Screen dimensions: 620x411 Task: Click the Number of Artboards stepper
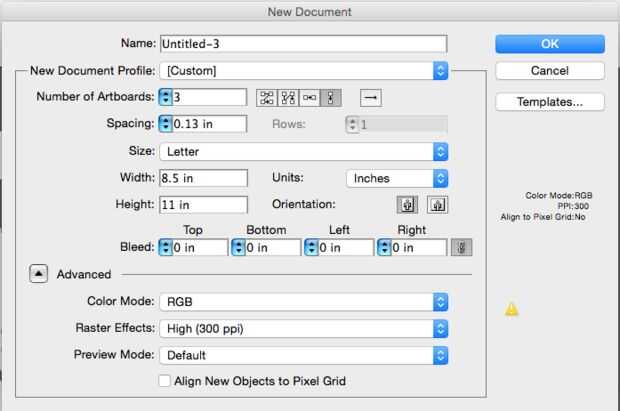[x=165, y=97]
